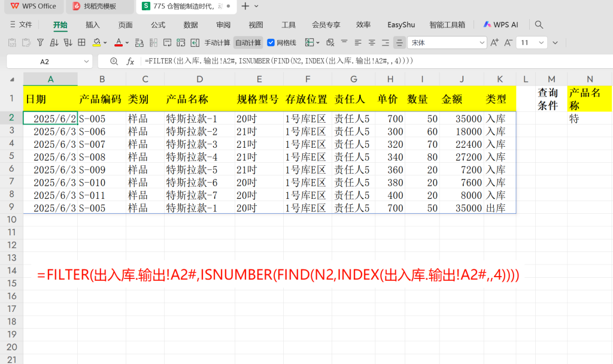Toggle the highlighted middle vertical align icon
Image resolution: width=613 pixels, height=364 pixels.
click(x=399, y=43)
